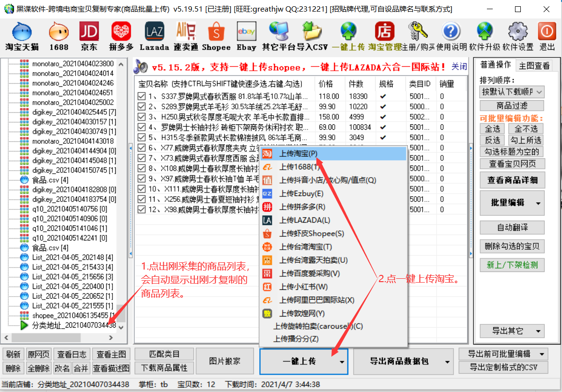Choose 上传Ezbuy(E) menu entry
This screenshot has width=562, height=392.
[334, 194]
